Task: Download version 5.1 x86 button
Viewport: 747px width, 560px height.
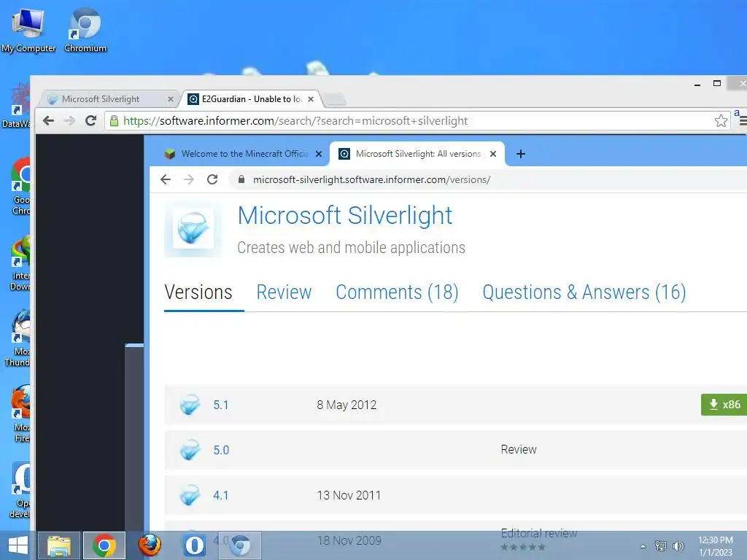Action: coord(724,405)
